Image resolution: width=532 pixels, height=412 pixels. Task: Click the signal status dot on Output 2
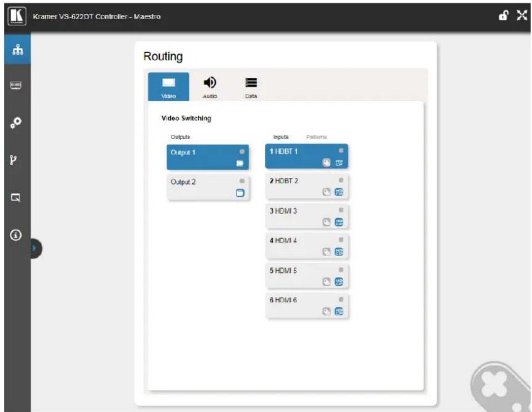tap(242, 181)
